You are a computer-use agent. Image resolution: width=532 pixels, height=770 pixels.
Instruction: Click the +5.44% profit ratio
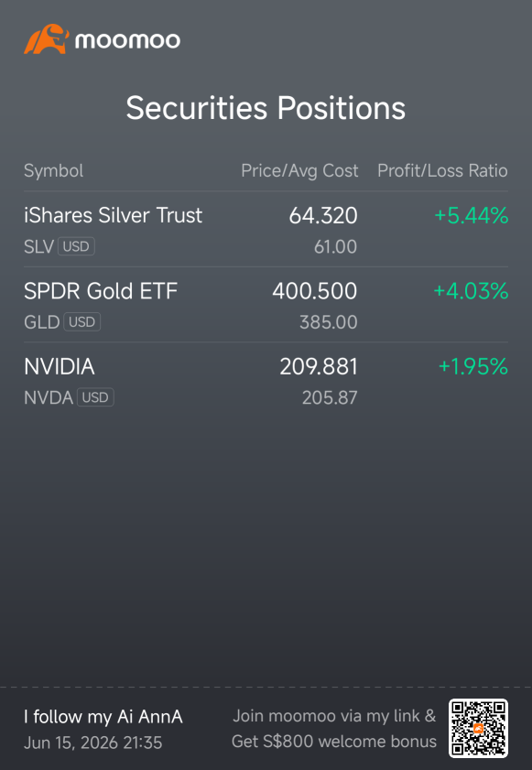(472, 215)
